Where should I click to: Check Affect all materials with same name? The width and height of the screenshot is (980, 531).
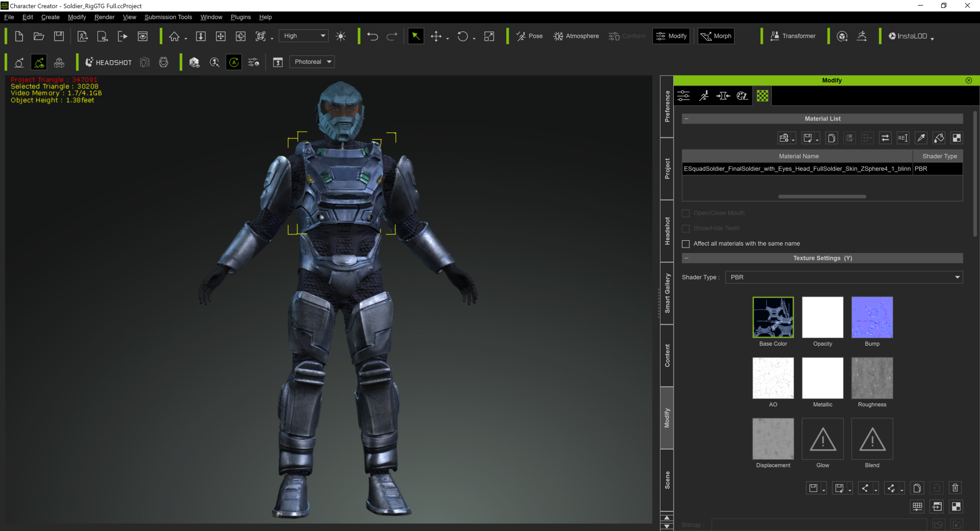pos(686,244)
